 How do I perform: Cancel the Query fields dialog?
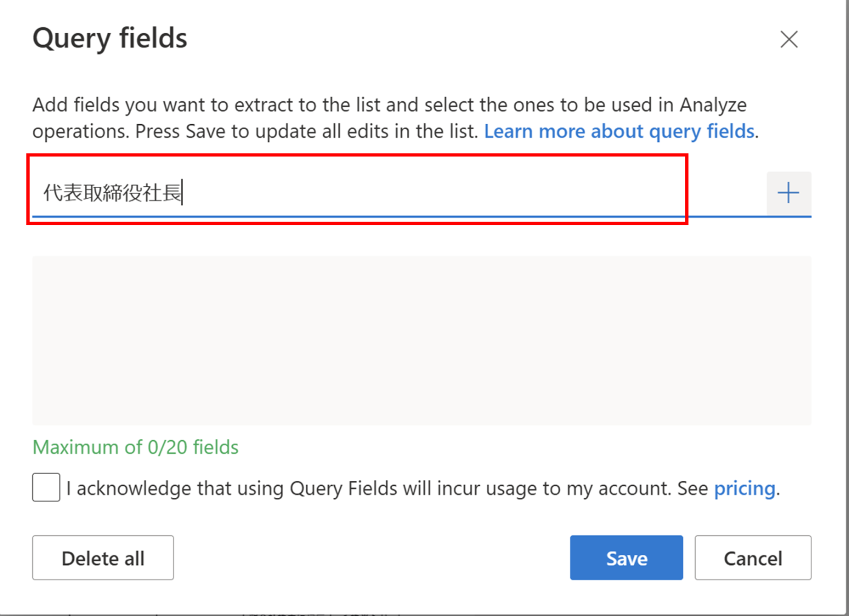coord(753,558)
